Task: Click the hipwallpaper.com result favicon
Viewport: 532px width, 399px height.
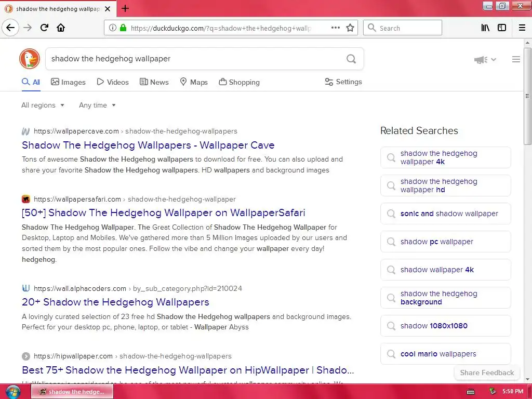Action: (26, 356)
